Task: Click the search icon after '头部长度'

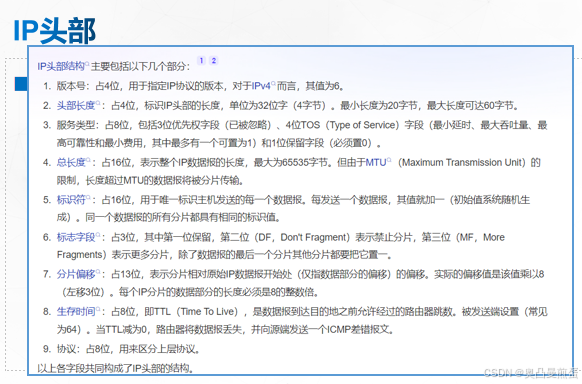Action: [98, 103]
